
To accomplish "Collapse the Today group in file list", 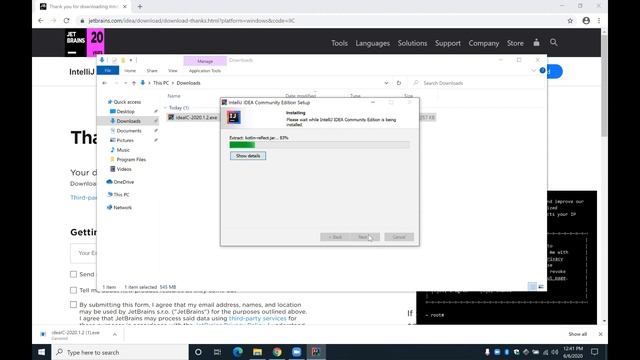I will click(x=165, y=108).
